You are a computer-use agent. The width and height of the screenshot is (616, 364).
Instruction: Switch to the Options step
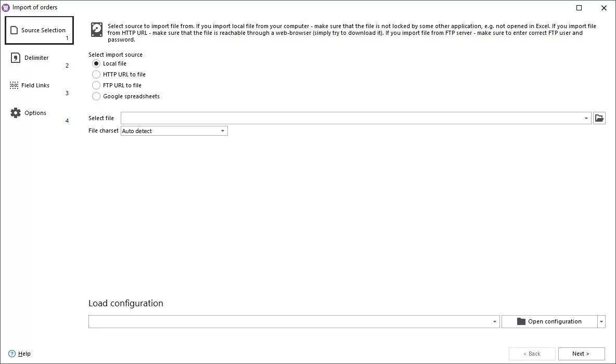[35, 113]
